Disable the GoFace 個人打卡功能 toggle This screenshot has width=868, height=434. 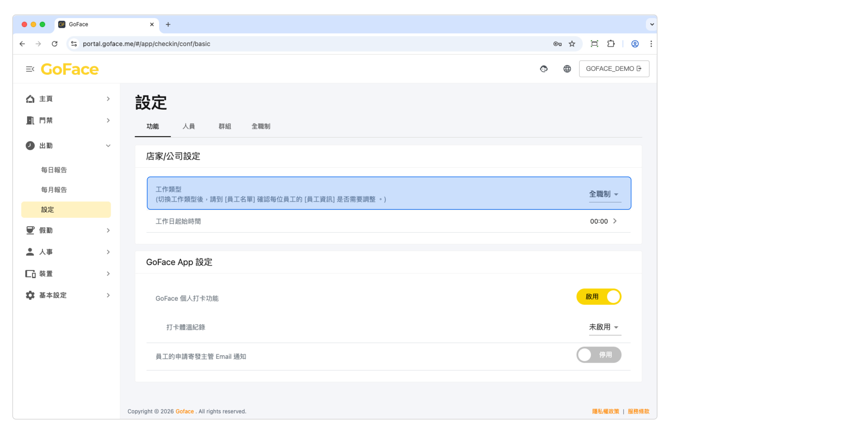pyautogui.click(x=599, y=297)
